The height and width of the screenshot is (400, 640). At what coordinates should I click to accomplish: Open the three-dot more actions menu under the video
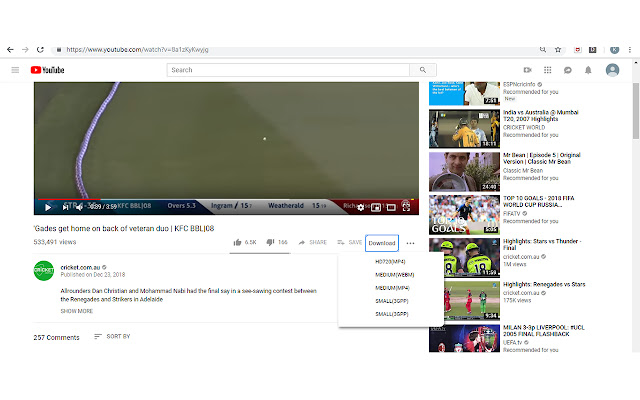[411, 243]
